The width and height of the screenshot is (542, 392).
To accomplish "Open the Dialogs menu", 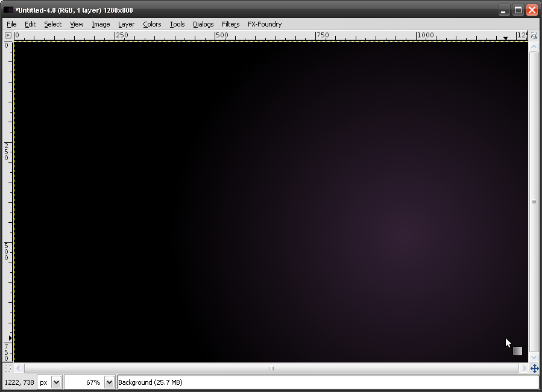I will 203,24.
